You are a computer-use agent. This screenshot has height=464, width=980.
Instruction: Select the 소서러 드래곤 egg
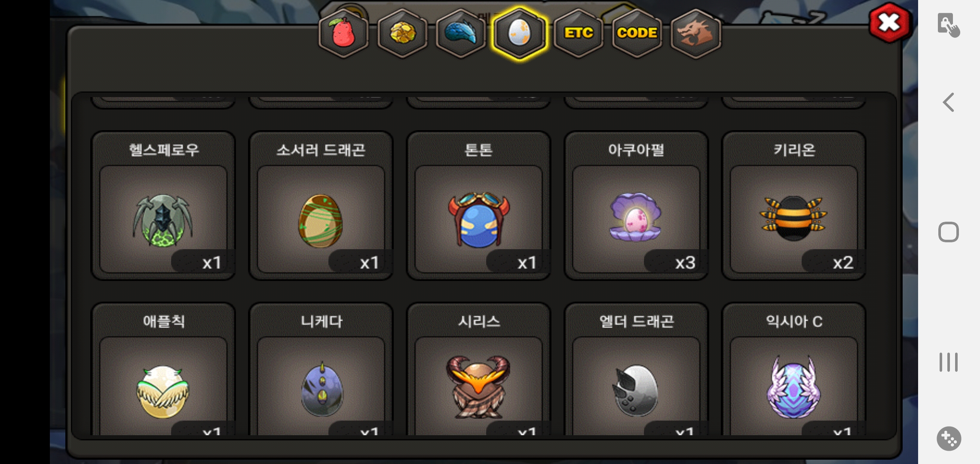pos(321,206)
